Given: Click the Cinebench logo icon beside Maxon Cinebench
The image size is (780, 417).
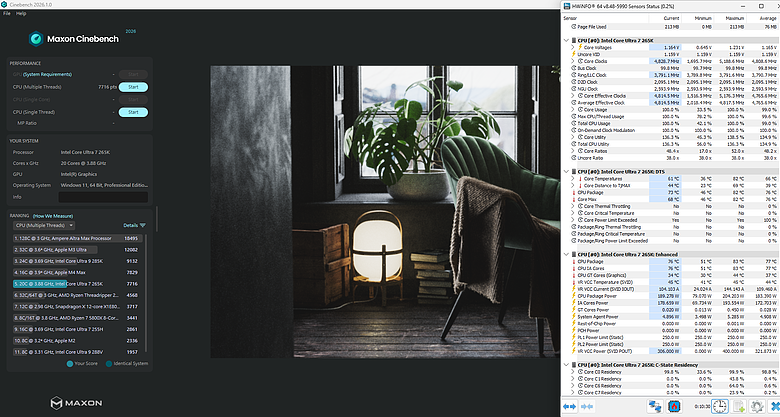Looking at the screenshot, I should pos(36,39).
